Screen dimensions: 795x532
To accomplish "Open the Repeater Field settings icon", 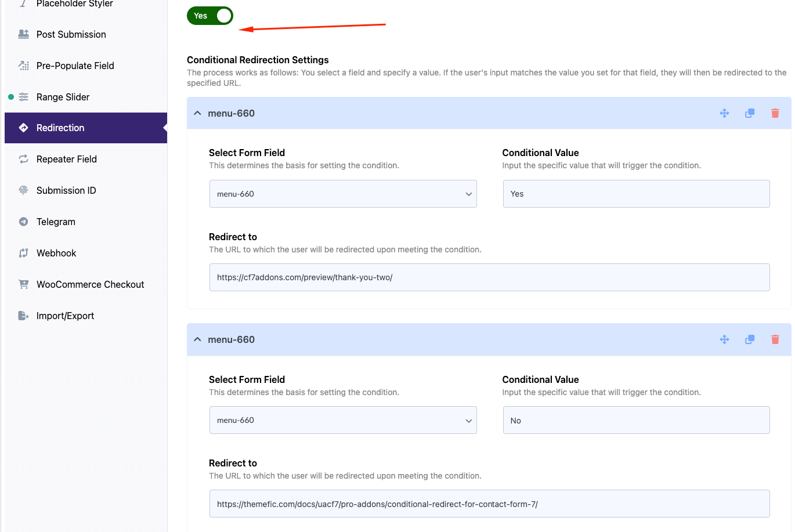I will coord(23,159).
